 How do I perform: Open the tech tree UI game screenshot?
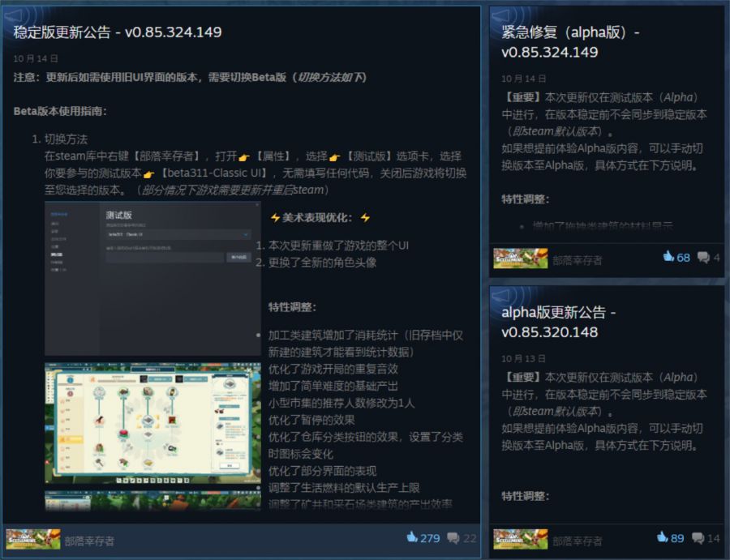[152, 423]
